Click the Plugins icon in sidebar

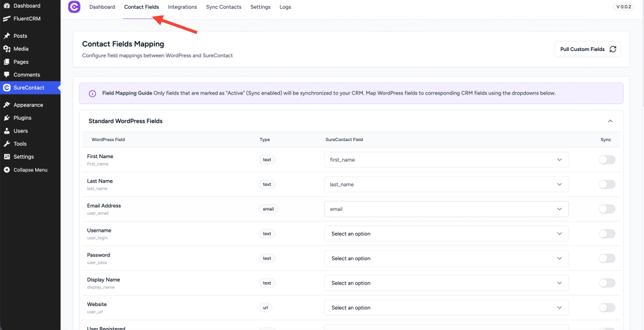click(7, 118)
